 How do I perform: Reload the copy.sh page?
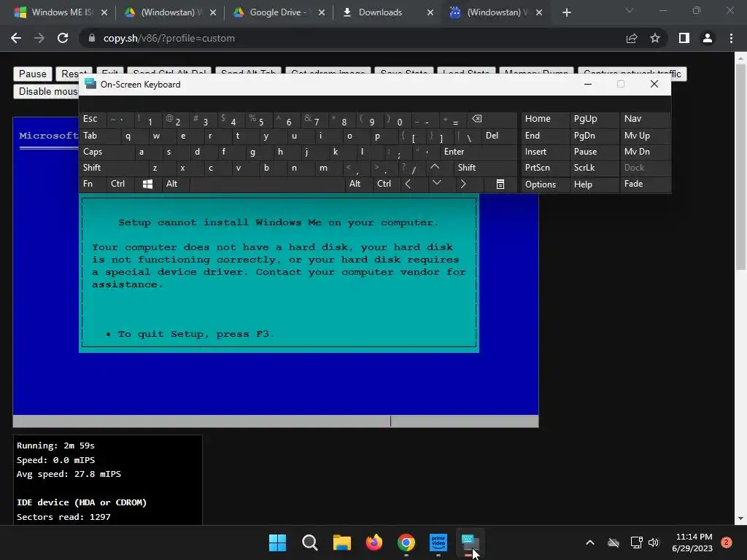pyautogui.click(x=63, y=38)
